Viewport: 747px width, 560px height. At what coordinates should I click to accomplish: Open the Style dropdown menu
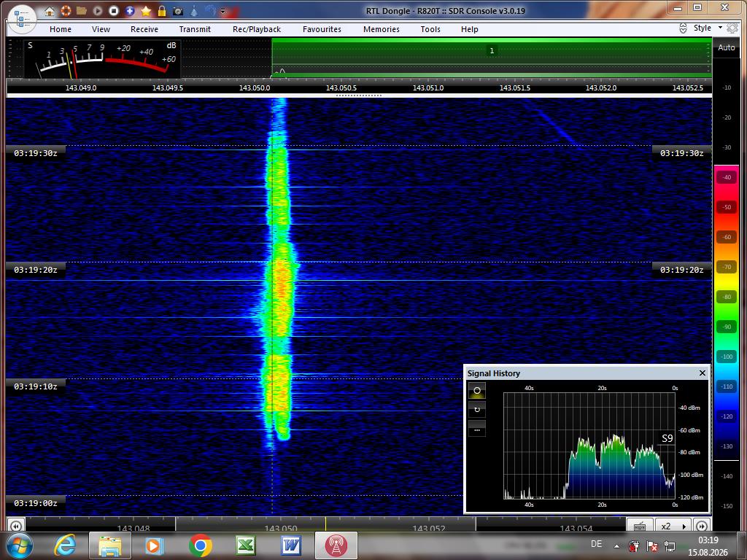point(707,28)
